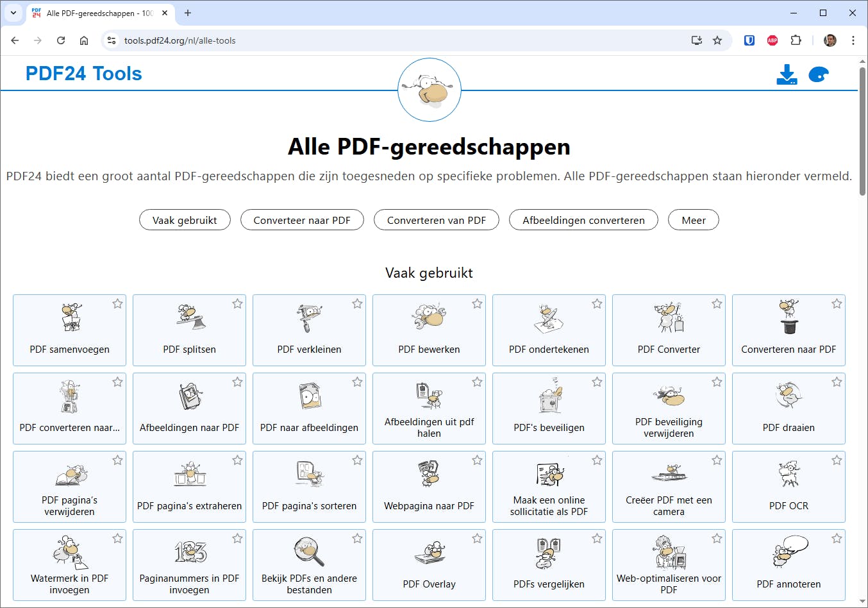Favorite PDF splitsen with its star

pos(238,304)
